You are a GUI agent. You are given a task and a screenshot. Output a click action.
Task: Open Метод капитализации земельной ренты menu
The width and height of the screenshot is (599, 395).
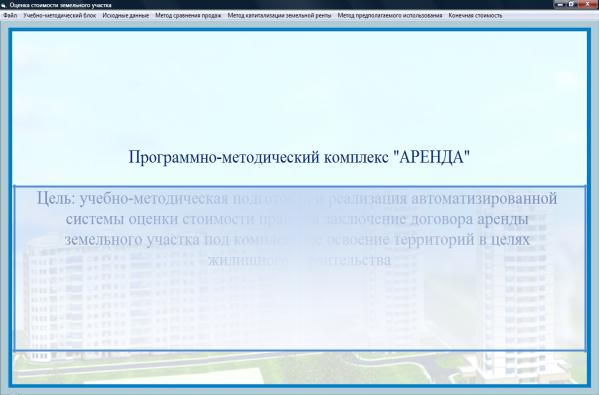pyautogui.click(x=279, y=16)
